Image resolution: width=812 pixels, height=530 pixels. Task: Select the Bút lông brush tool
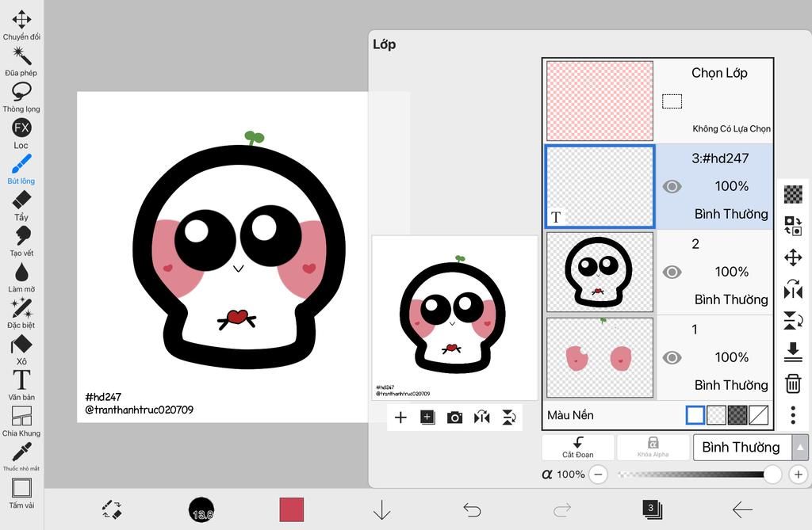21,170
